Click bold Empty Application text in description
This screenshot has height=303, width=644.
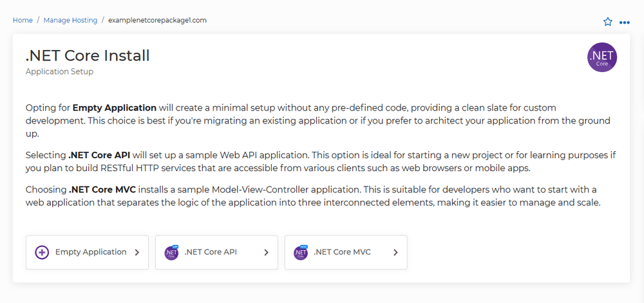coord(115,108)
